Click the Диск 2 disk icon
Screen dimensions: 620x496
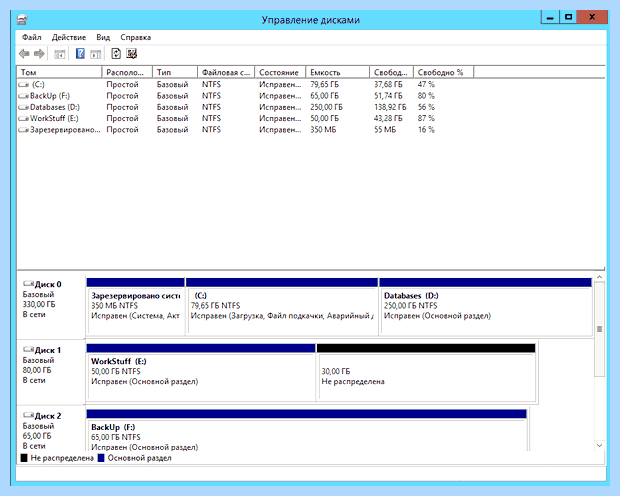tap(28, 415)
